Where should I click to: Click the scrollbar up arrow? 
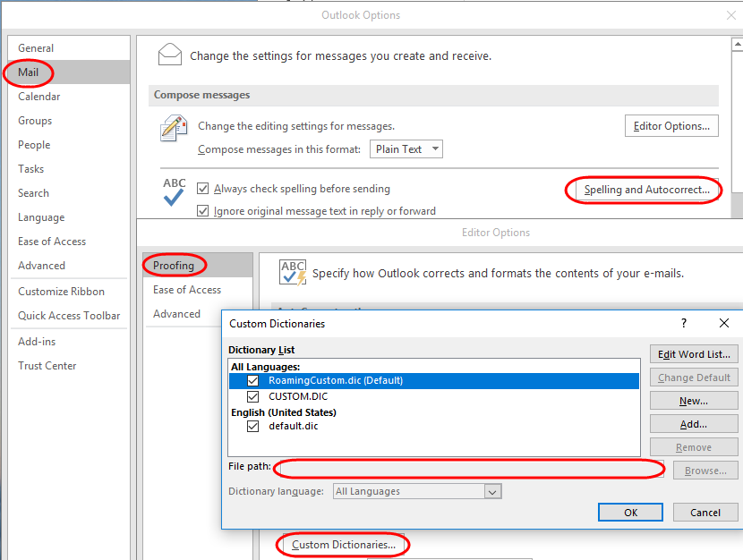click(x=738, y=45)
